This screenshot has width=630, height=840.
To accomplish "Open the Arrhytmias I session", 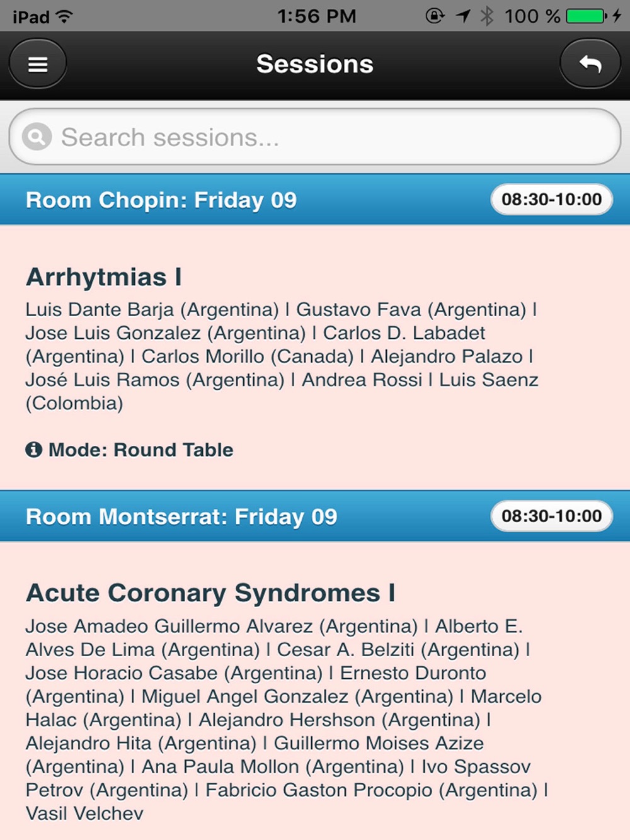I will [104, 277].
